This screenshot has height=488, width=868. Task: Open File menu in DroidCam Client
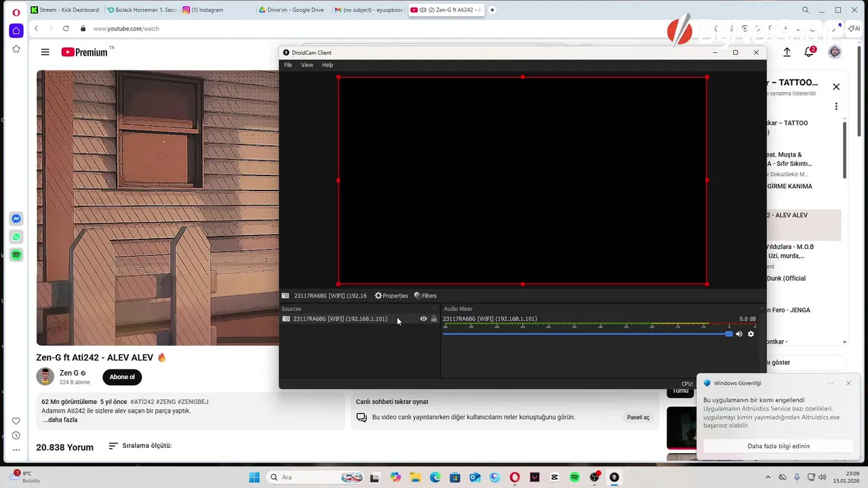pyautogui.click(x=288, y=65)
